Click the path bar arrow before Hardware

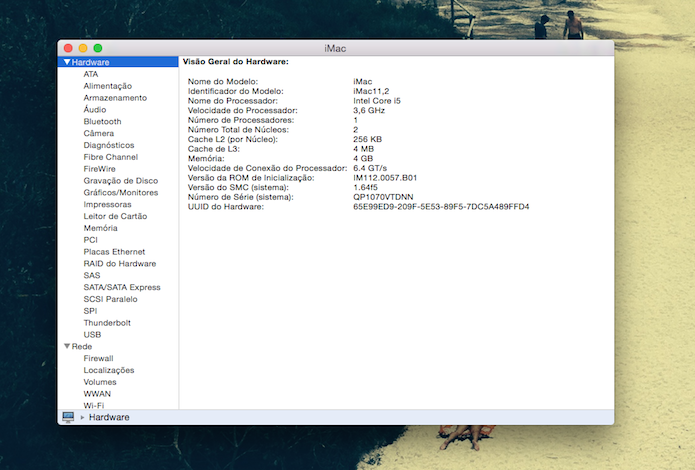click(x=82, y=417)
